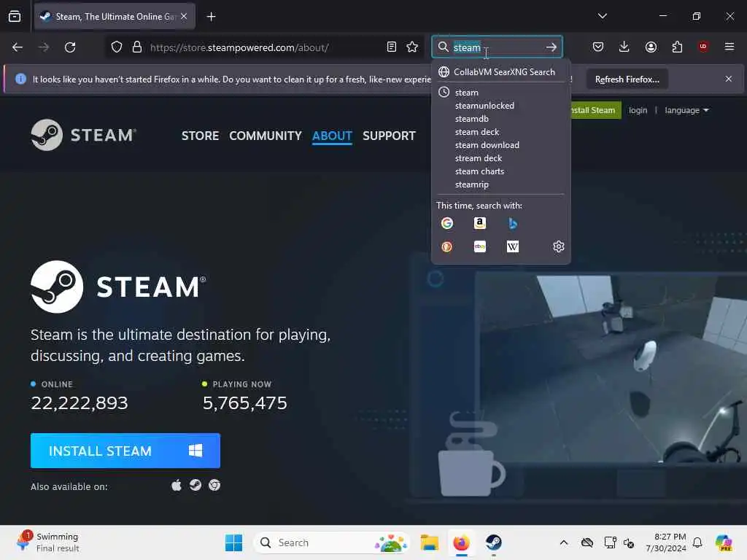Click the Steam logo in page header

(83, 135)
